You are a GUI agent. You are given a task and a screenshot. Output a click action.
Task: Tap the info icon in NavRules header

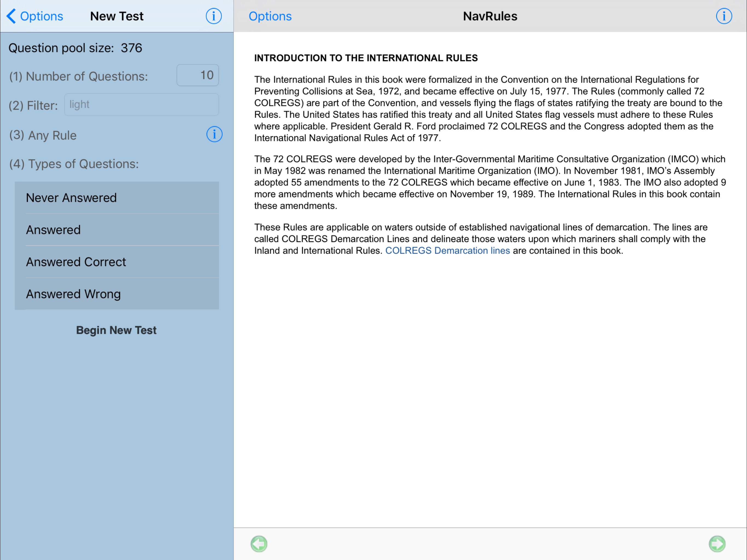point(724,16)
